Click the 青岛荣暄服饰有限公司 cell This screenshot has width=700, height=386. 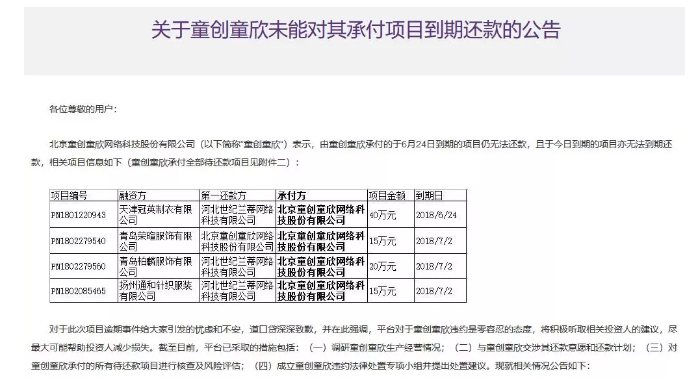point(158,241)
